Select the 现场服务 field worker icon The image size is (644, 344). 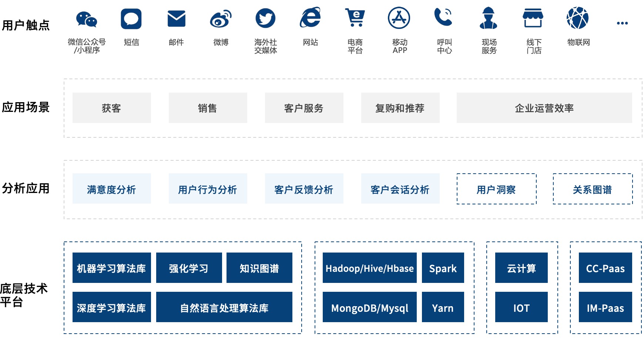[x=489, y=18]
